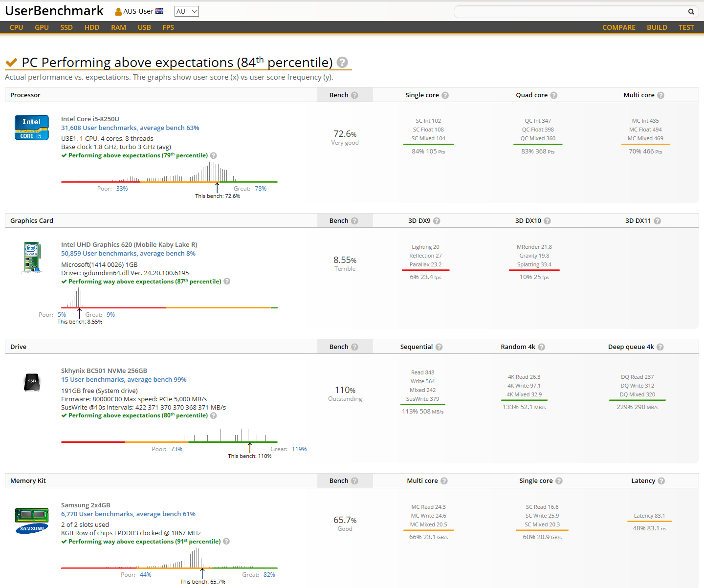Open the SSD menu

pos(66,27)
